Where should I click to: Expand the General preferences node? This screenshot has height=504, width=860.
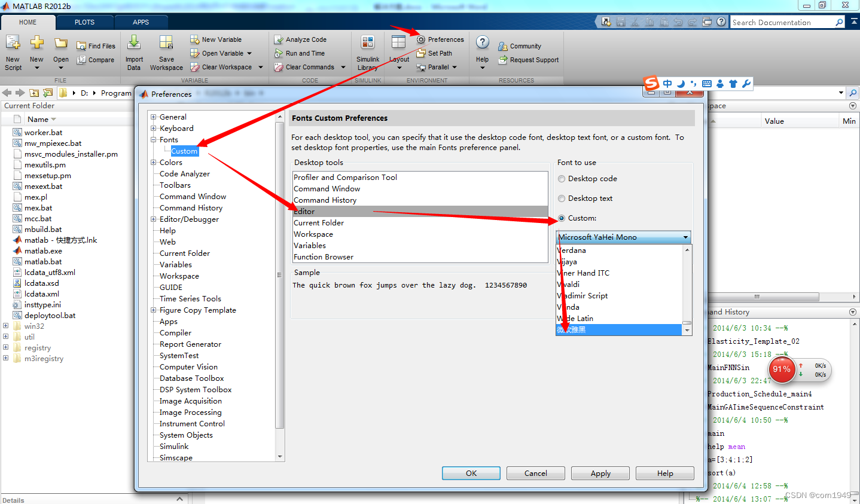[154, 117]
